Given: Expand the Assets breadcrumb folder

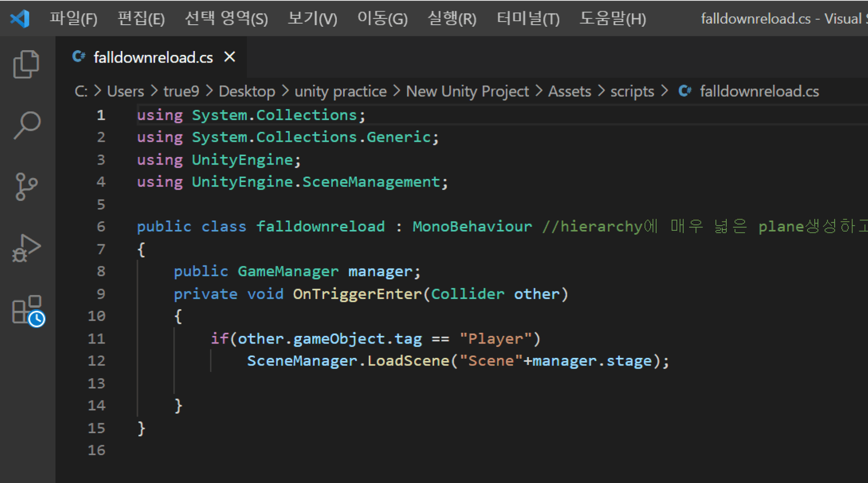Looking at the screenshot, I should (569, 91).
